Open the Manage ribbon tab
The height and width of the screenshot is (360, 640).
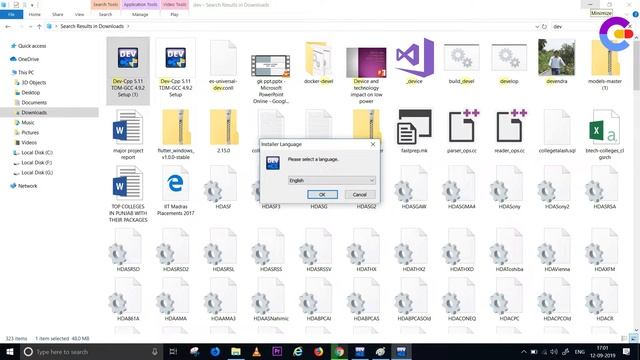point(140,14)
